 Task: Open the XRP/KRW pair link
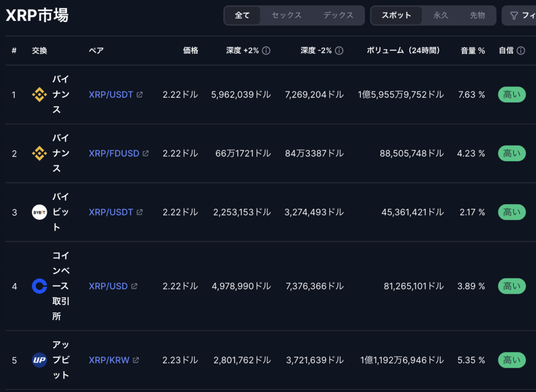[109, 360]
